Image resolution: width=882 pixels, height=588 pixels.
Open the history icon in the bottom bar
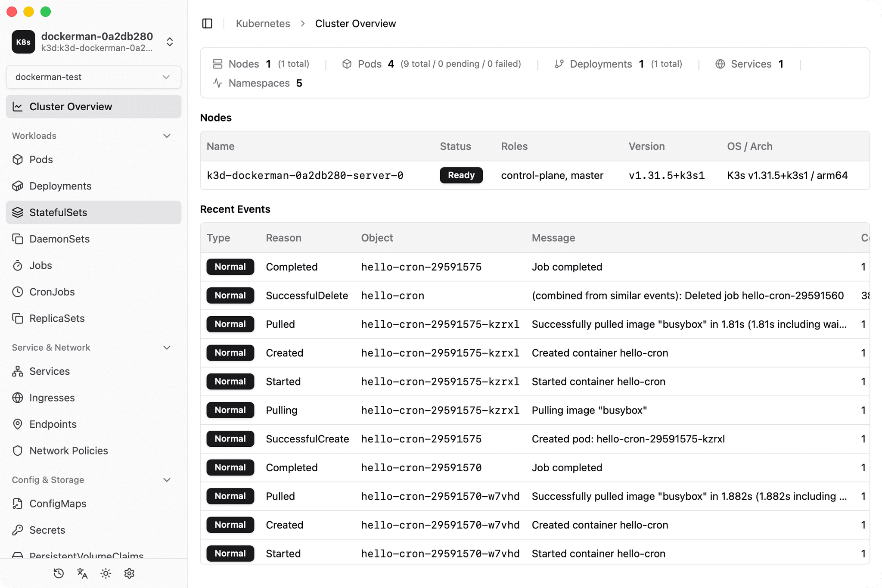pyautogui.click(x=59, y=573)
